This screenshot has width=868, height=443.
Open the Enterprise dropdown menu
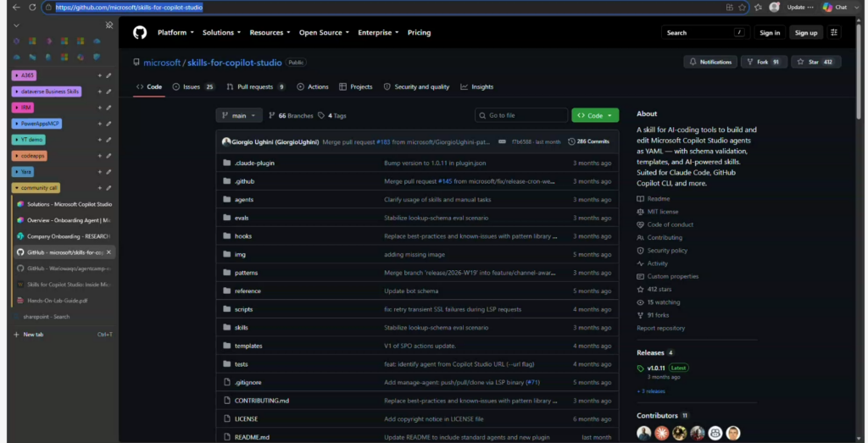point(378,33)
